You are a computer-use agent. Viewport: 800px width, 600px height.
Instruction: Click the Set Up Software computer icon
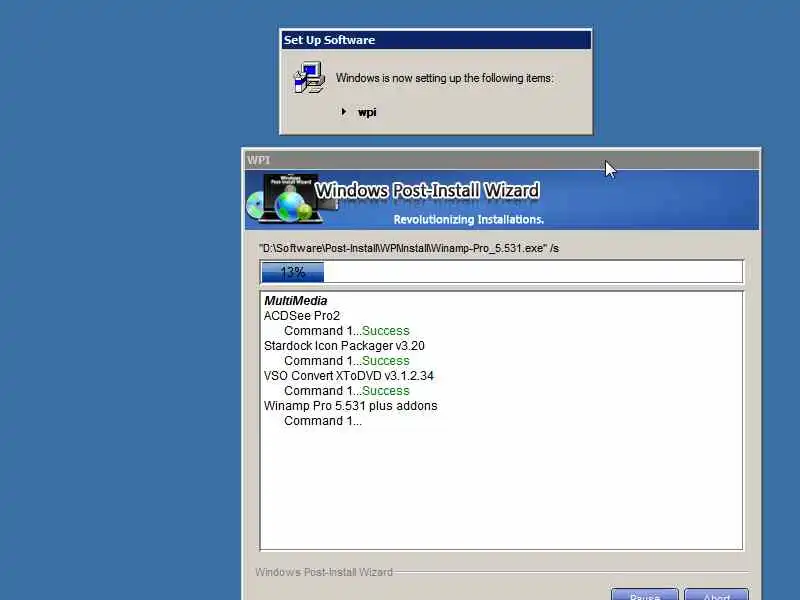[309, 78]
